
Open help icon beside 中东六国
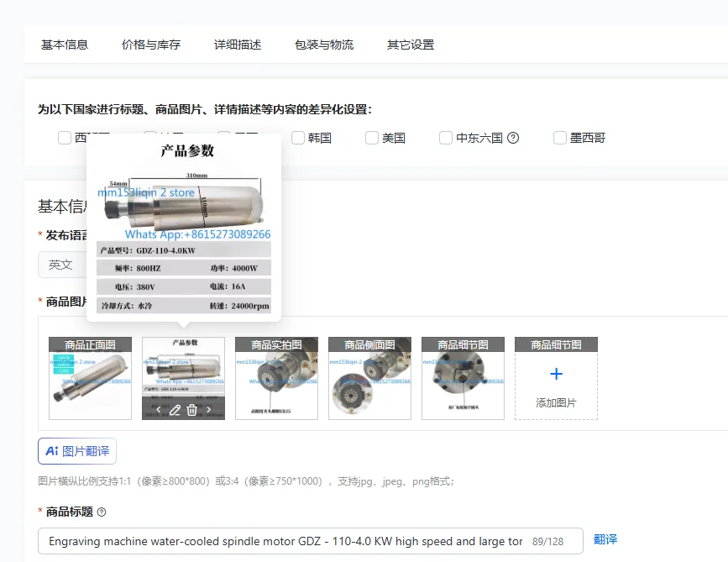[x=513, y=138]
